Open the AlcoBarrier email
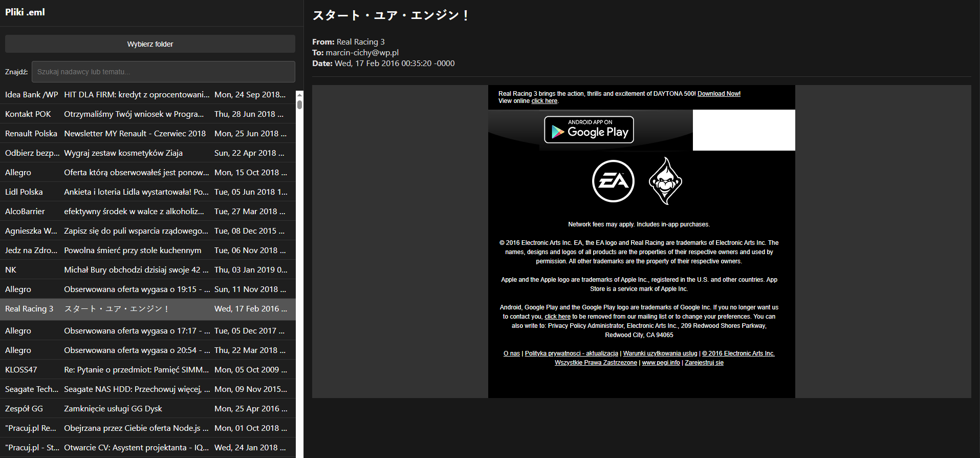This screenshot has width=980, height=458. (148, 211)
